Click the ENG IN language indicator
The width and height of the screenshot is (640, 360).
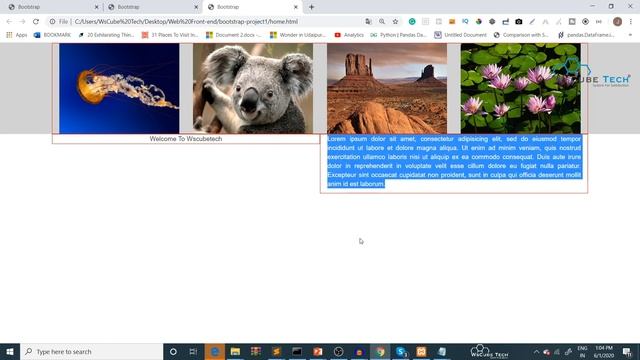[x=582, y=351]
